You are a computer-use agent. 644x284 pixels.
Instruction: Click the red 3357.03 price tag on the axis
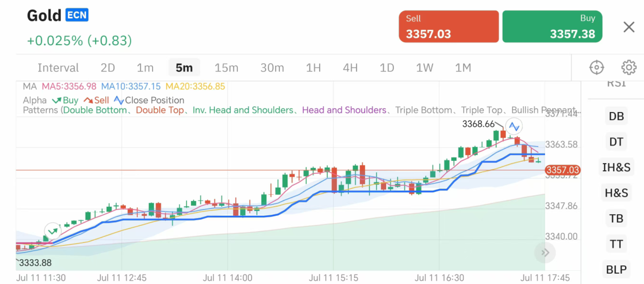click(x=562, y=170)
